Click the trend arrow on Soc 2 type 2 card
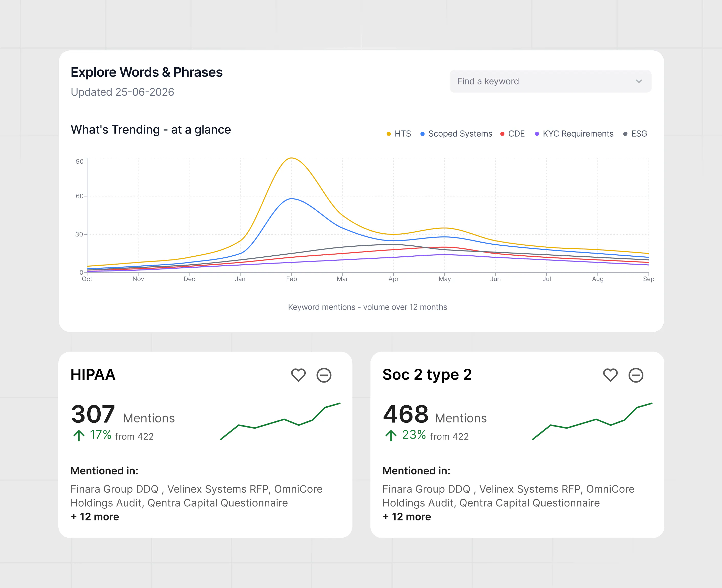Viewport: 722px width, 588px height. (x=391, y=435)
